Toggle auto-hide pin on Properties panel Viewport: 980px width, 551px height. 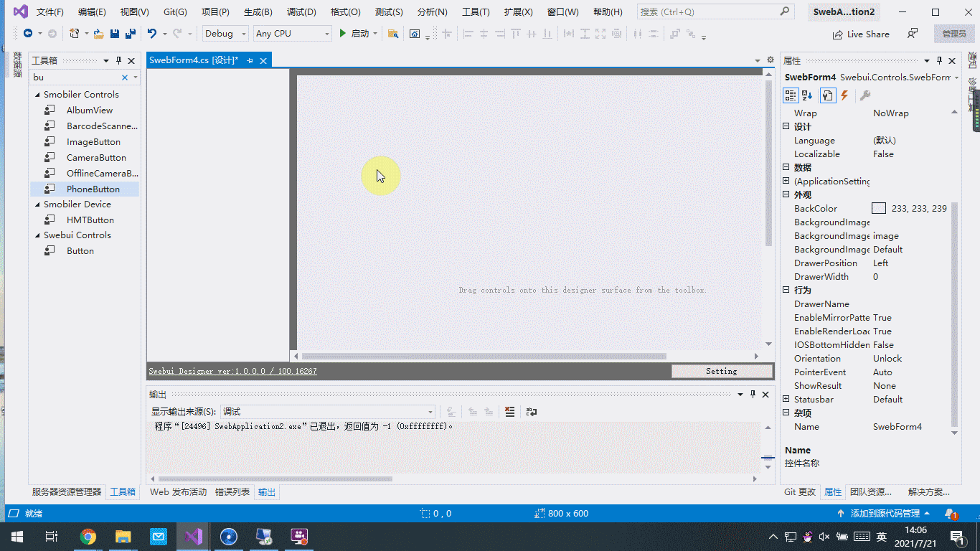[x=940, y=61]
